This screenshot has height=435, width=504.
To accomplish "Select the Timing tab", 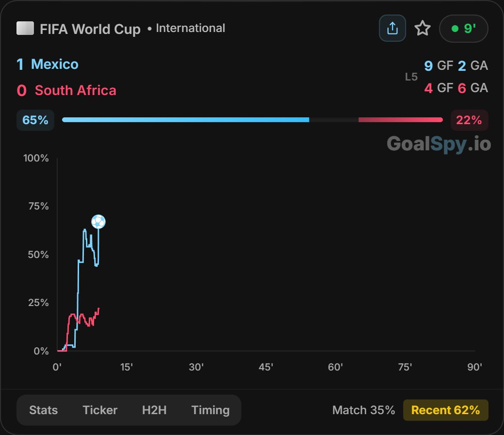I will pos(211,410).
